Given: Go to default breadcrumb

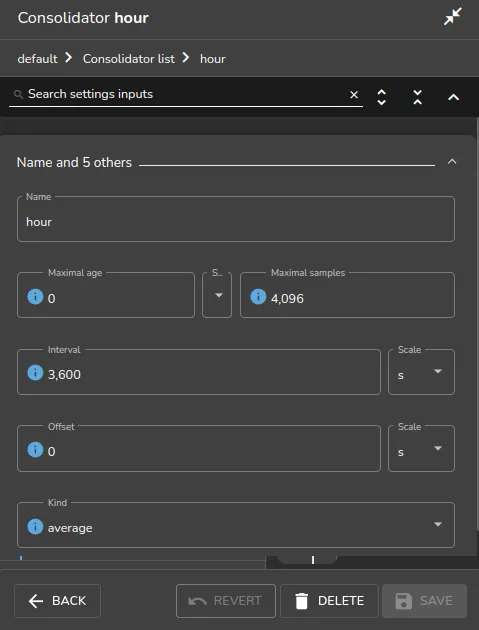Looking at the screenshot, I should [x=37, y=59].
